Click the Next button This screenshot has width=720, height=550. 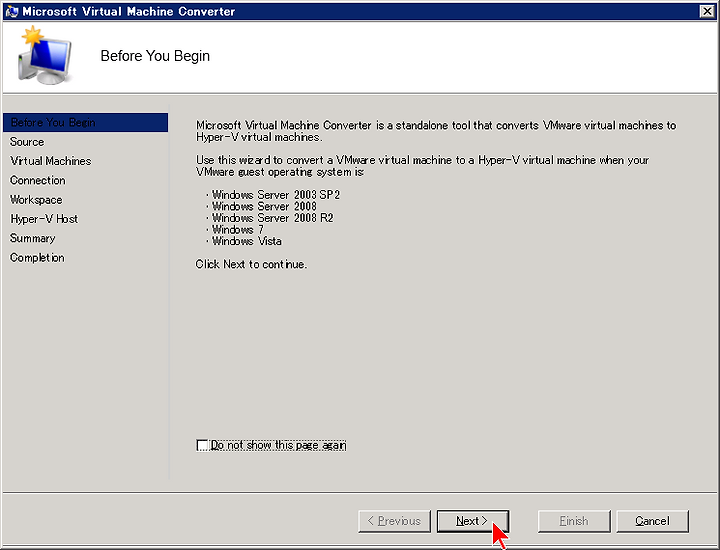473,521
